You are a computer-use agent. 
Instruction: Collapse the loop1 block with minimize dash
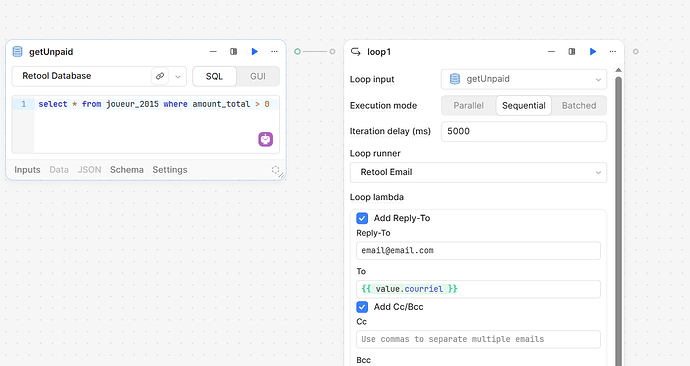[551, 51]
